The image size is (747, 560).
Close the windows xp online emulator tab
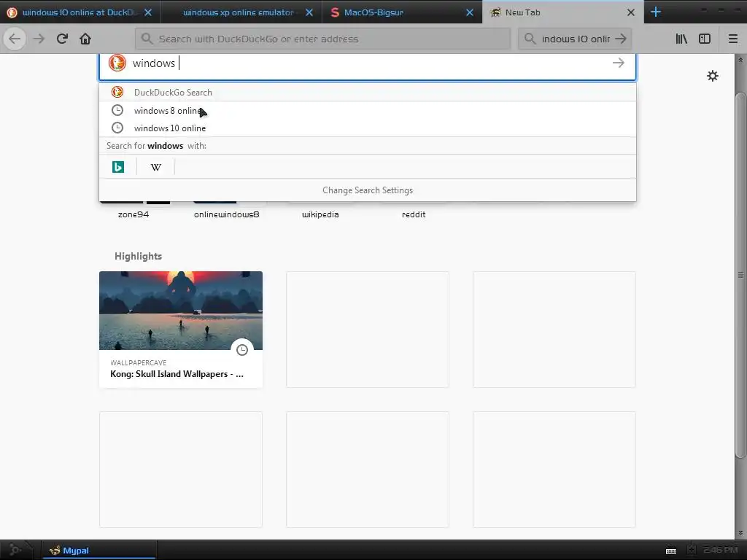(309, 12)
